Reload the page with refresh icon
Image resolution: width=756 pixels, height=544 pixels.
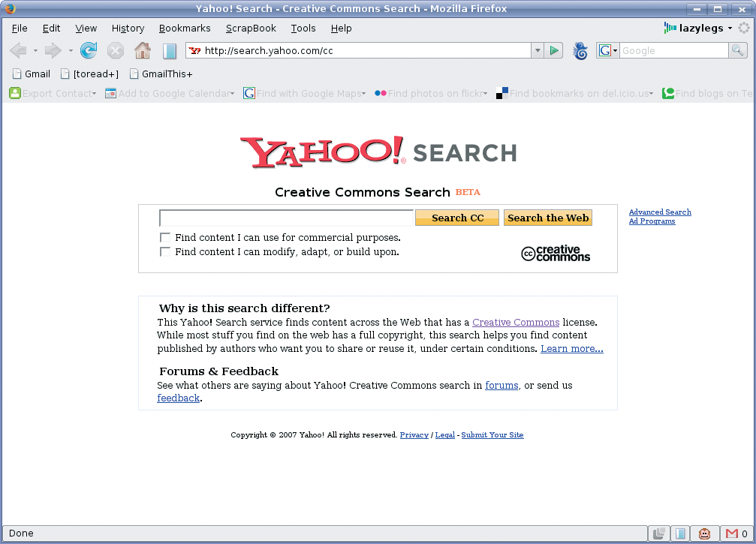pos(89,50)
